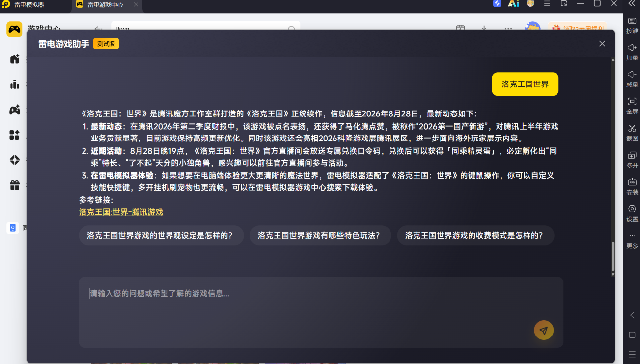The image size is (640, 364).
Task: Click the scrollbar up arrow in chat
Action: click(612, 60)
